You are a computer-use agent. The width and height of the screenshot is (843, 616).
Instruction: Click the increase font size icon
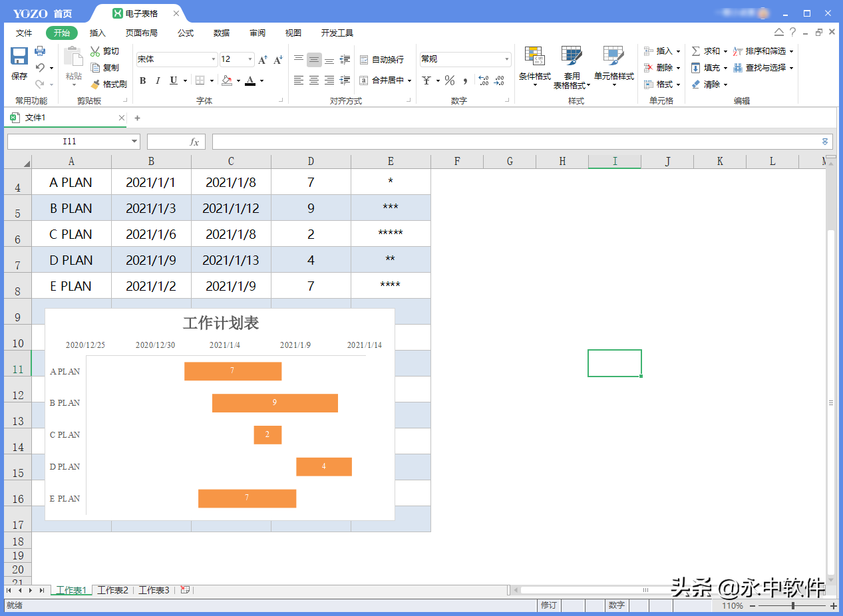[x=262, y=60]
